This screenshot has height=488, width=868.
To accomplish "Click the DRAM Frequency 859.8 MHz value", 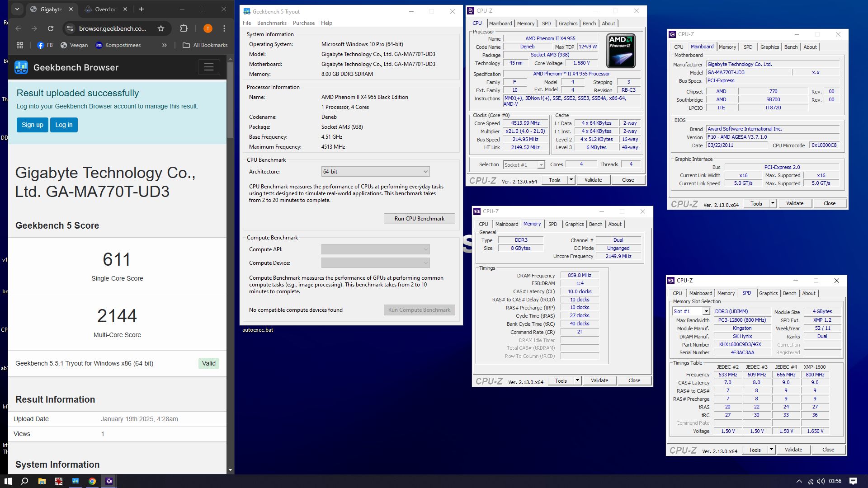I will point(580,275).
